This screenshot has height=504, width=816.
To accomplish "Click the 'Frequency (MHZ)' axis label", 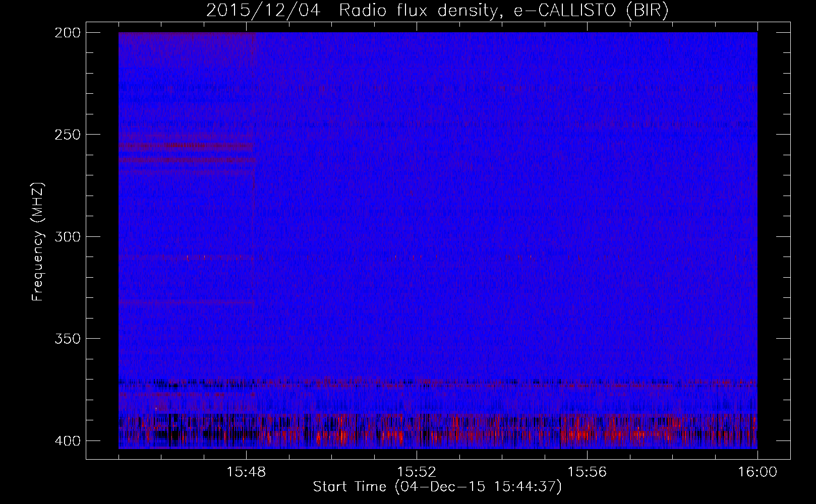I will click(x=38, y=241).
